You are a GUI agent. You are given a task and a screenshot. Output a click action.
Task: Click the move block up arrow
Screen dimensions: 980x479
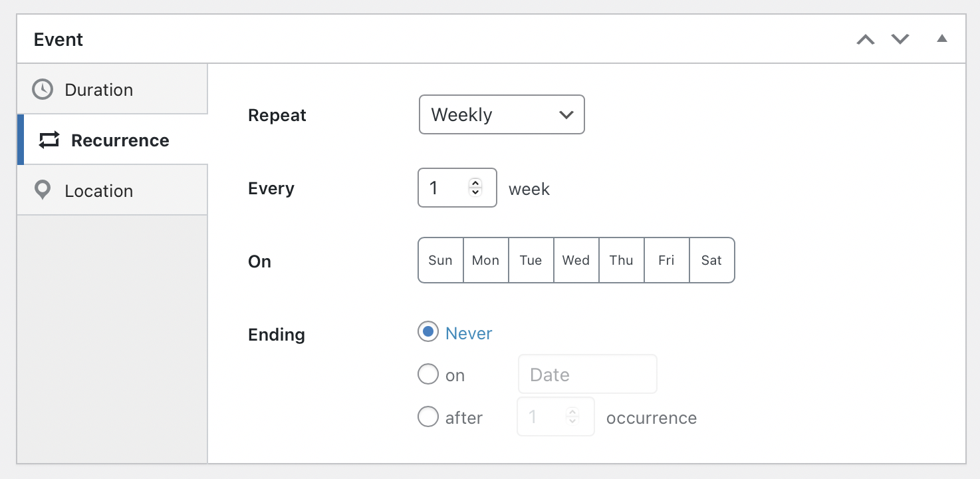[865, 39]
